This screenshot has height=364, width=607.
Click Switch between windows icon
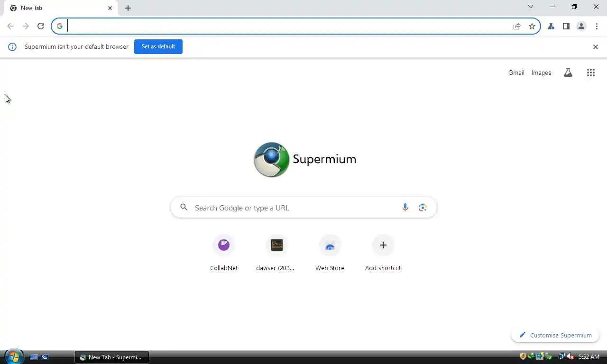click(x=45, y=357)
